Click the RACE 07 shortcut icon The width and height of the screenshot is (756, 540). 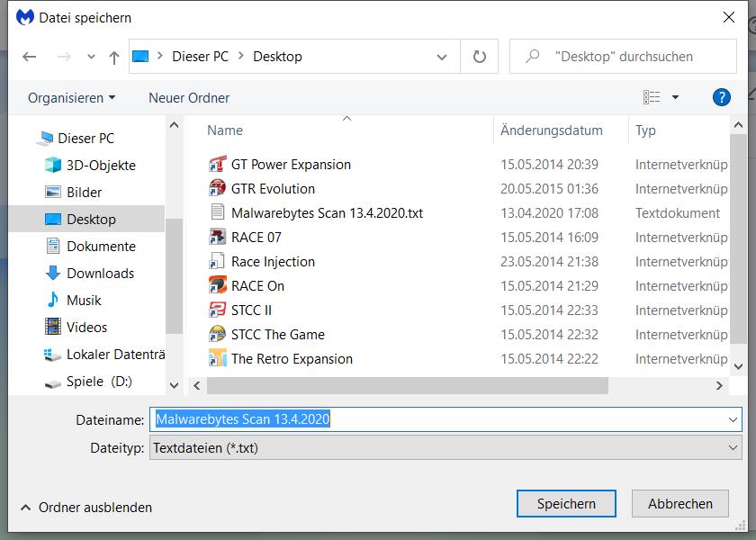point(218,238)
